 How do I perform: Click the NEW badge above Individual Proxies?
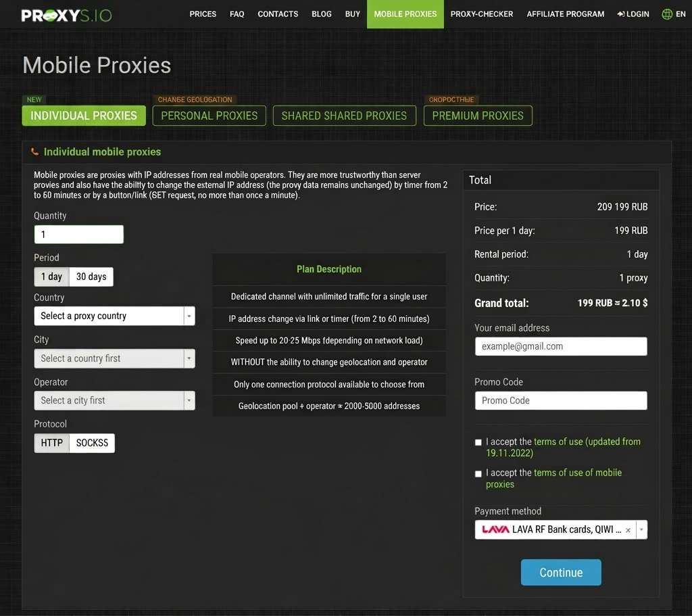click(34, 100)
